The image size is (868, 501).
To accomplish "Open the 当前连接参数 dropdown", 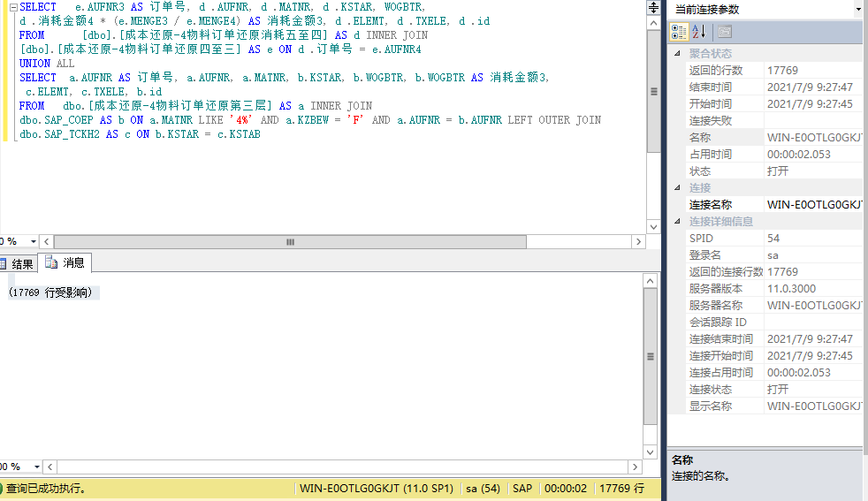I will (x=858, y=10).
